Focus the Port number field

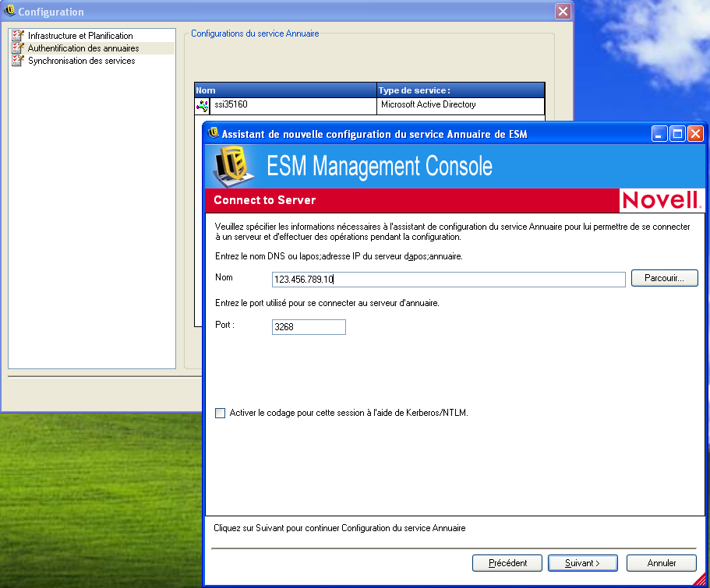[309, 327]
